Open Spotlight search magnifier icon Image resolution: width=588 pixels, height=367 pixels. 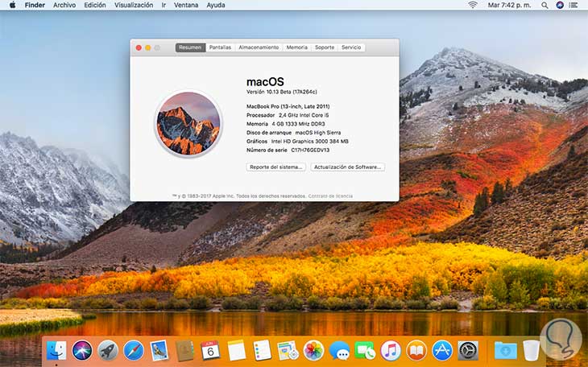[545, 6]
